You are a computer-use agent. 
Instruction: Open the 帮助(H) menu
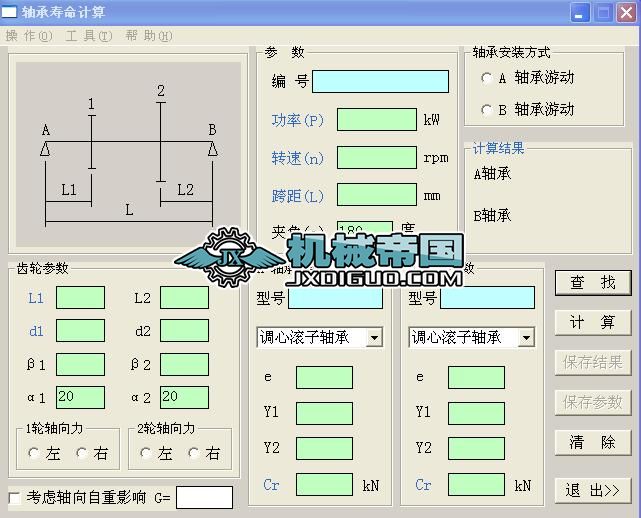(x=149, y=36)
